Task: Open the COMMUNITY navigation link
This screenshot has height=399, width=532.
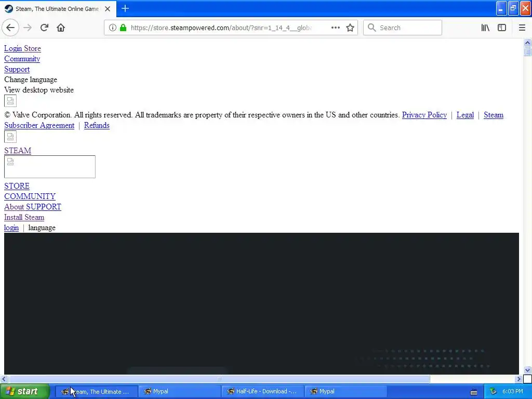Action: coord(30,196)
